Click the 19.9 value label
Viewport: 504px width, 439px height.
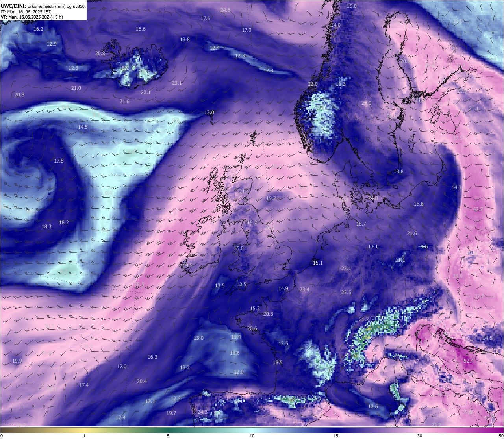click(17, 361)
